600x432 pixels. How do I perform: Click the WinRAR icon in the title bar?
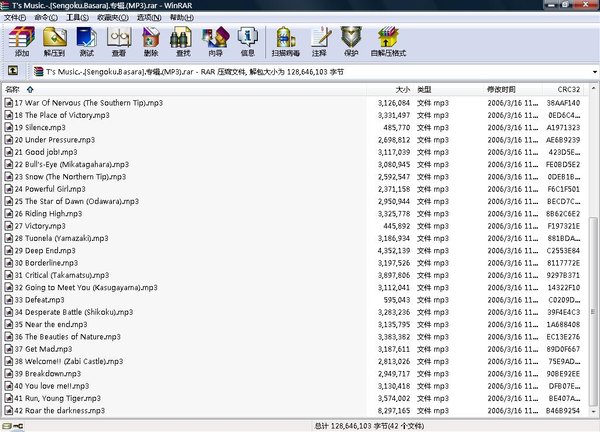[x=5, y=5]
